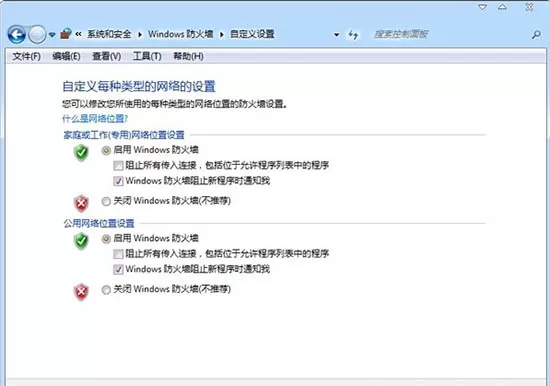This screenshot has width=550, height=386.
Task: Select 关闭 Windows 防火墙 for home/work network
Action: tap(106, 201)
